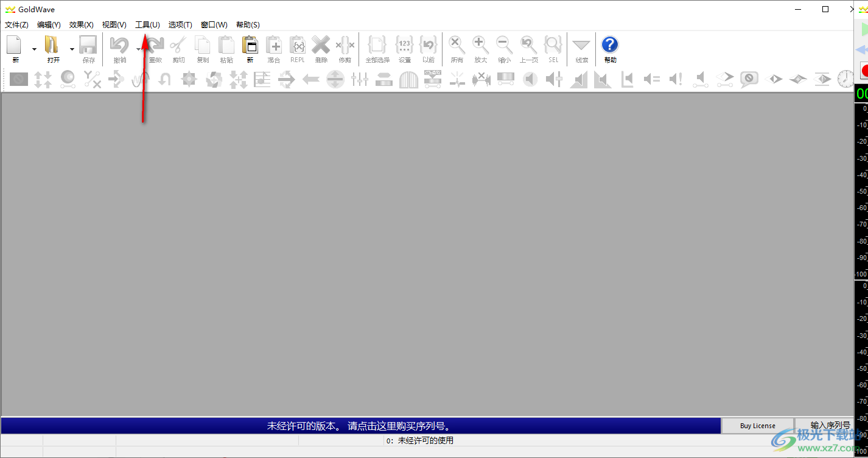The width and height of the screenshot is (868, 458).
Task: Copy using the 复制 icon
Action: 203,49
